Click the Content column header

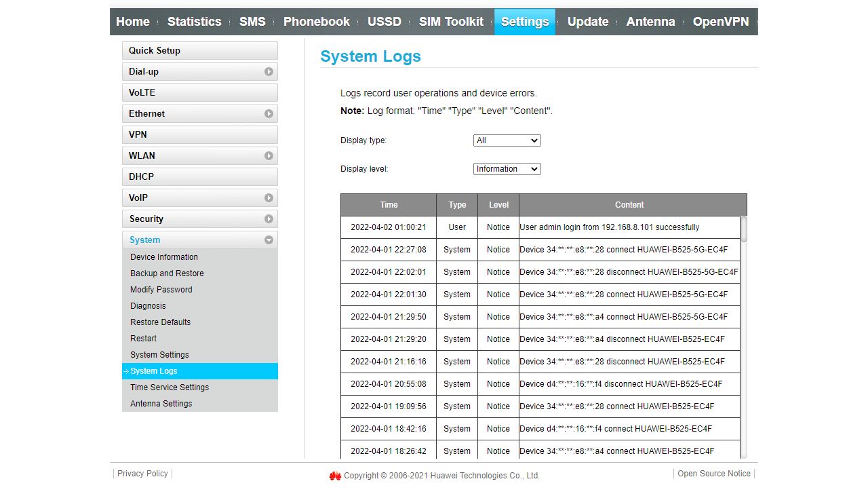click(x=629, y=205)
